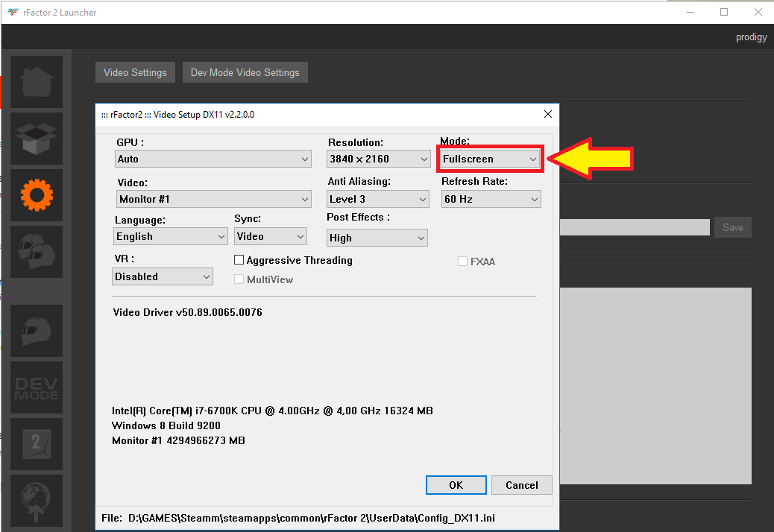Open the Resolution dropdown showing 3840 x 2160
774x532 pixels.
coord(379,159)
